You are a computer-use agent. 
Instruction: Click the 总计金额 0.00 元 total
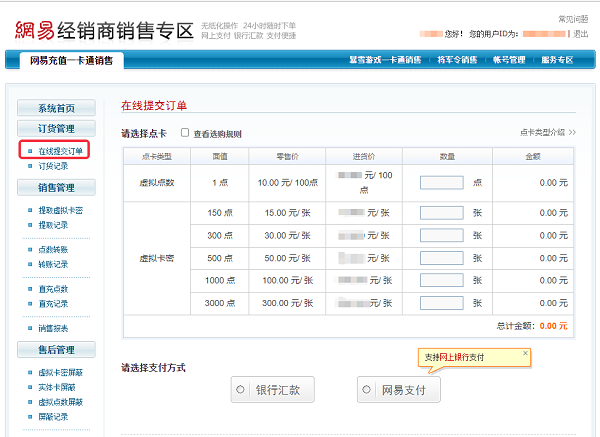point(532,326)
